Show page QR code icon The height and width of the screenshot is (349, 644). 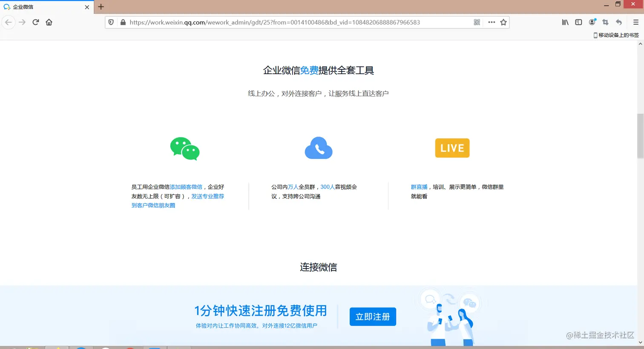click(477, 22)
